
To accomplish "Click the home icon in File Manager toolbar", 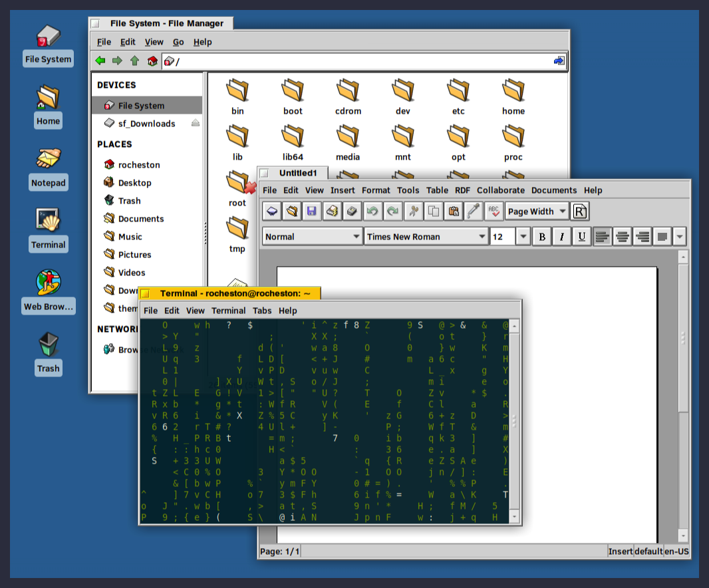I will tap(152, 61).
